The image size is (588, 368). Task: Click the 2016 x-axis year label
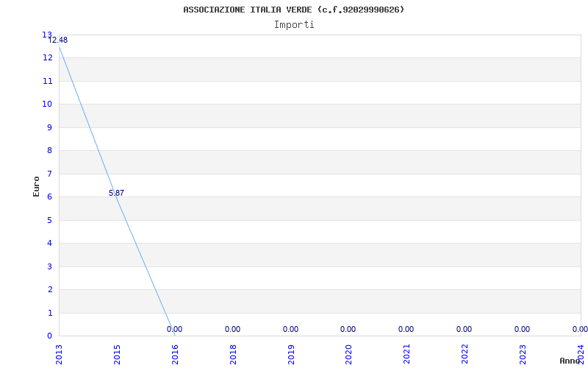coord(175,355)
